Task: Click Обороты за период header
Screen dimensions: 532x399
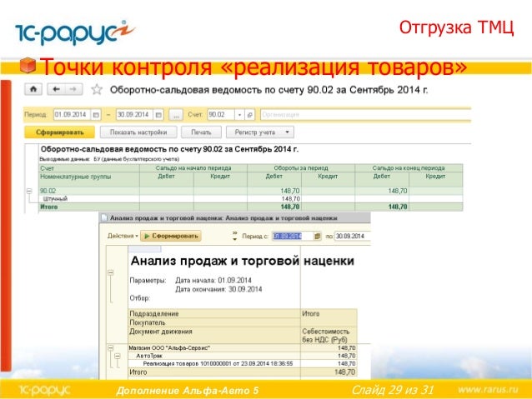Action: point(301,167)
